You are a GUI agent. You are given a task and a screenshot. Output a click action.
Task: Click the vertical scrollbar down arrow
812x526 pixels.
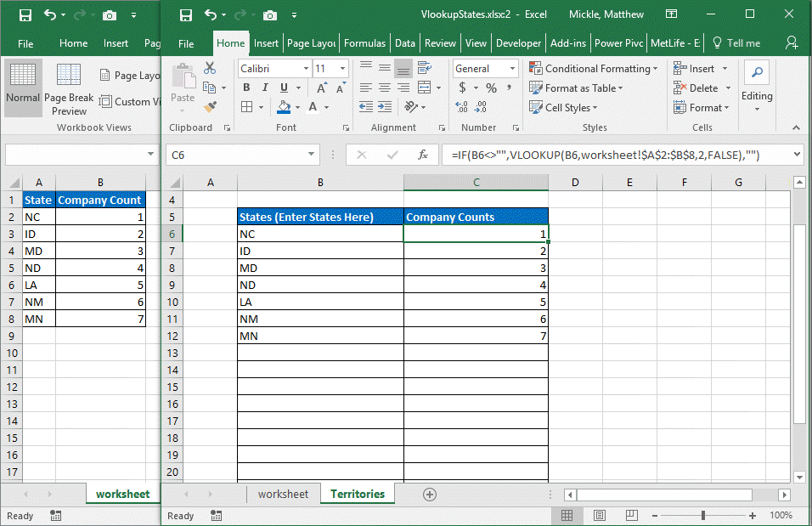coord(799,478)
